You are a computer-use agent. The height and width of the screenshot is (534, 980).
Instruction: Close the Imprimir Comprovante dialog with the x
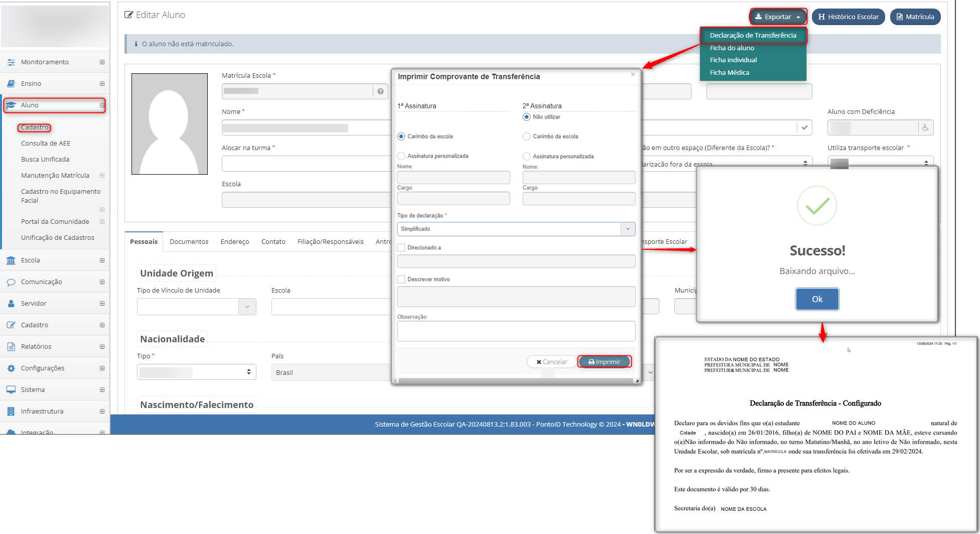633,75
